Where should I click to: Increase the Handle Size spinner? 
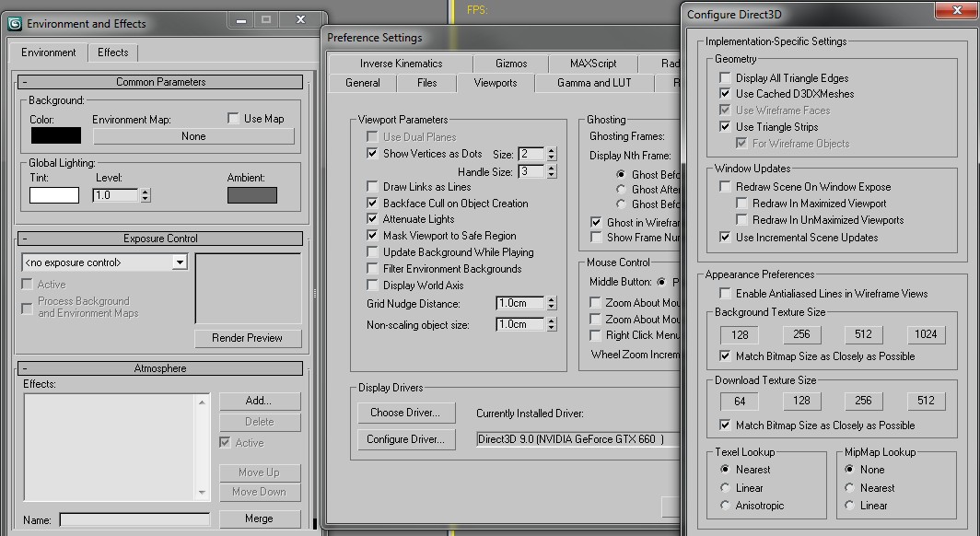pos(553,168)
